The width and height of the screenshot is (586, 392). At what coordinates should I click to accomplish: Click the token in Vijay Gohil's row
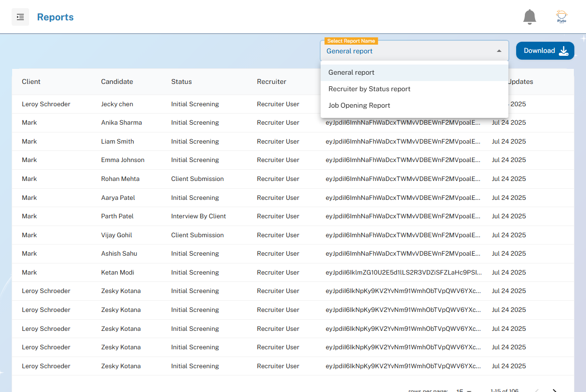tap(403, 235)
